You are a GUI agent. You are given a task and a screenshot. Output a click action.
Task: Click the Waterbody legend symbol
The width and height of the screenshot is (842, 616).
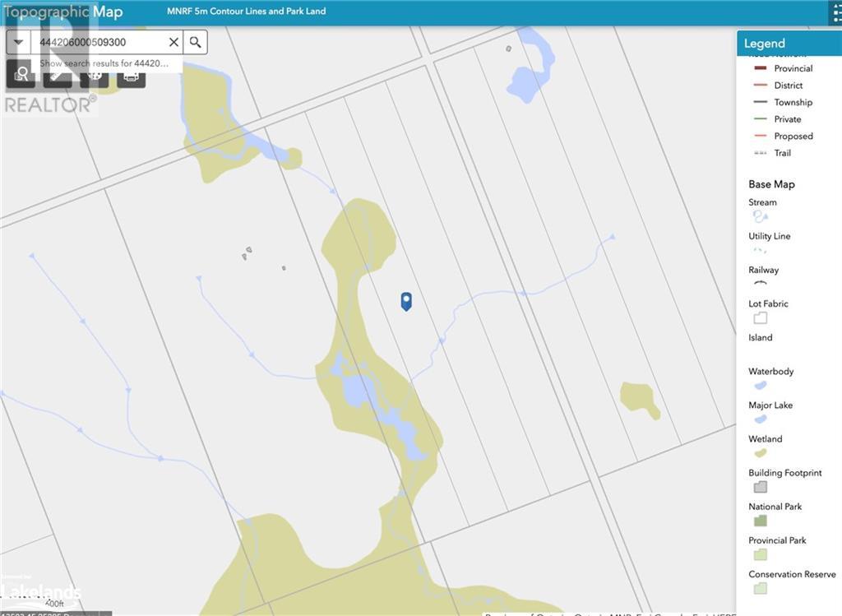pos(760,385)
